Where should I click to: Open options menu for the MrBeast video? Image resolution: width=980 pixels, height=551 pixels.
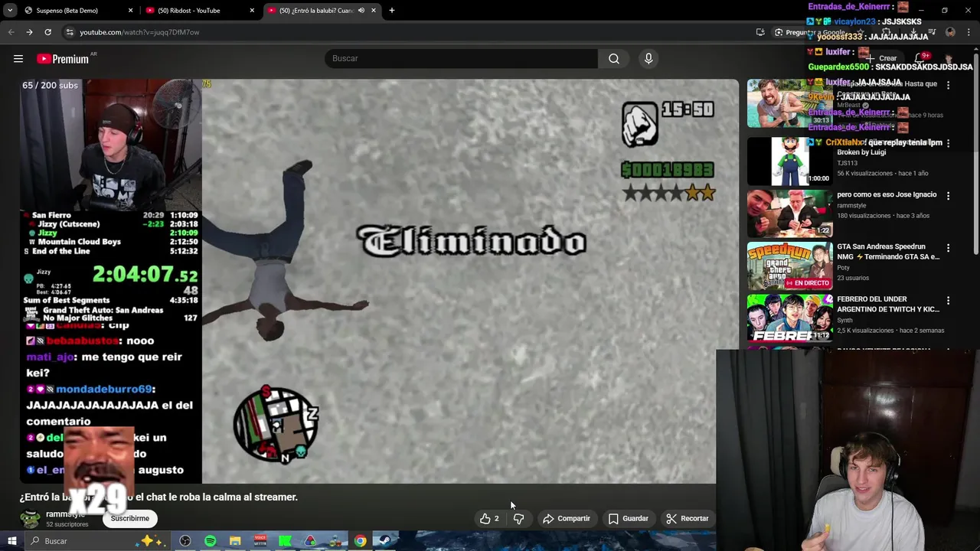click(948, 86)
